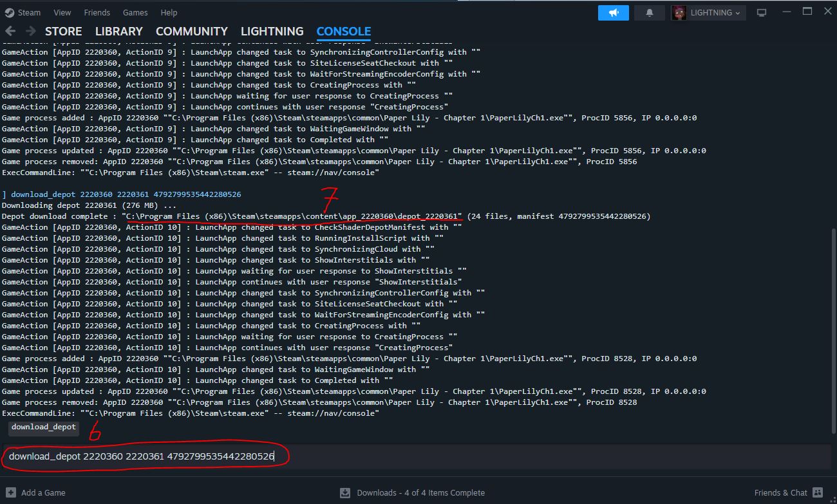Click the Add a Game plus icon
Viewport: 837px width, 504px height.
click(x=10, y=492)
